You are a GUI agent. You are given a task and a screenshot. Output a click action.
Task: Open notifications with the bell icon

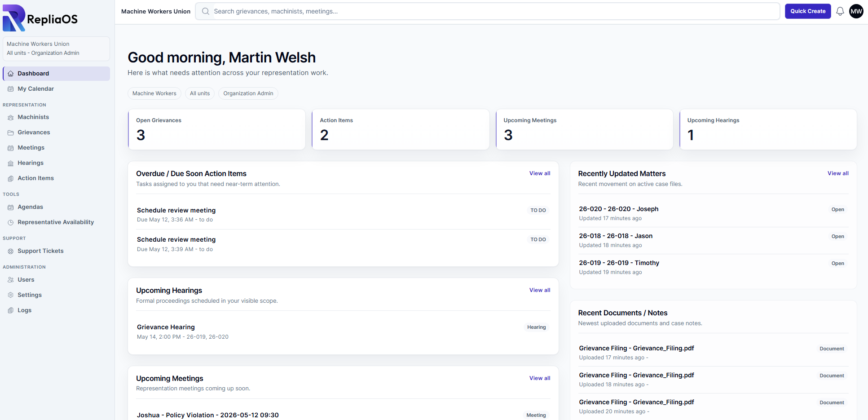click(x=840, y=11)
